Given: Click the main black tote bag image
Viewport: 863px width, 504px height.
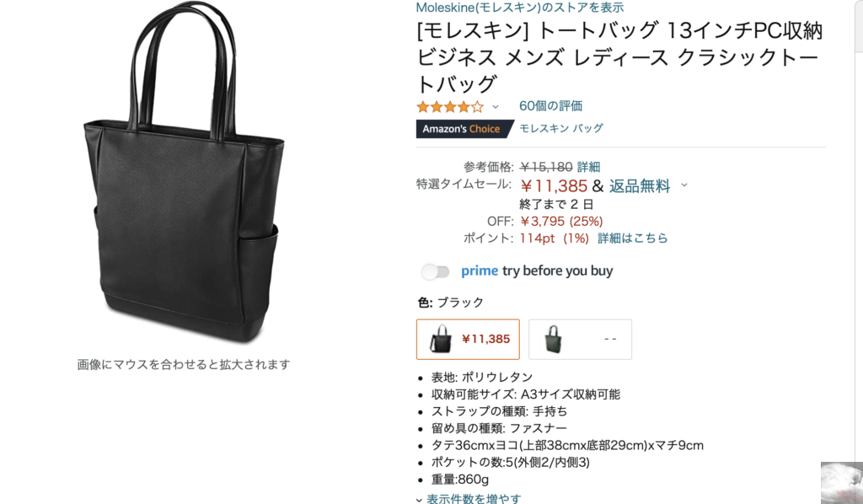Looking at the screenshot, I should (x=183, y=174).
